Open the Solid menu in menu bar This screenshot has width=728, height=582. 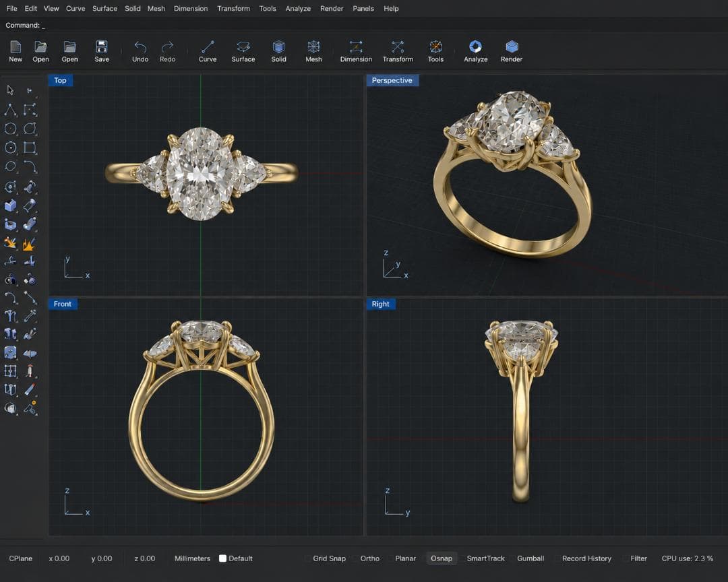(x=132, y=8)
